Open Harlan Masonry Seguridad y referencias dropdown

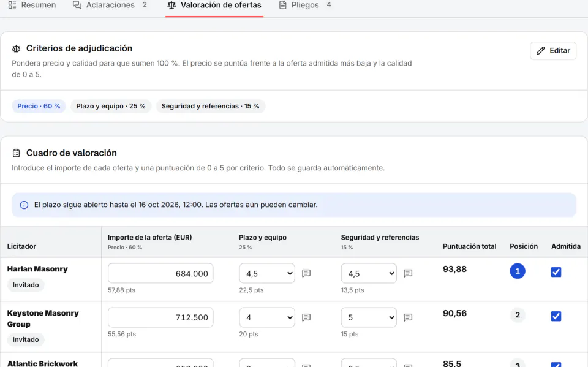pos(369,273)
